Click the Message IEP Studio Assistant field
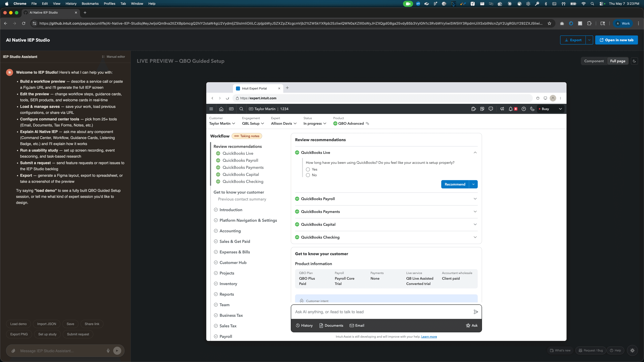The width and height of the screenshot is (644, 362). click(61, 351)
